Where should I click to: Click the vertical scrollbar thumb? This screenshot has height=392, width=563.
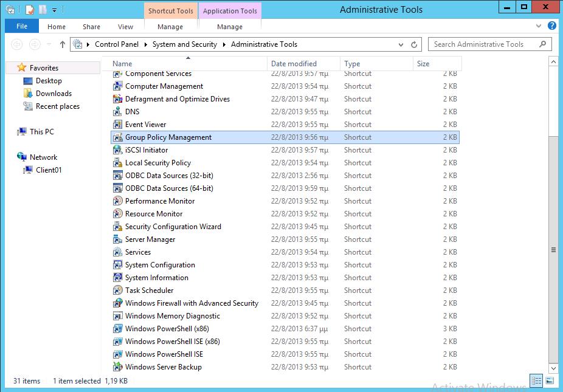click(x=553, y=250)
